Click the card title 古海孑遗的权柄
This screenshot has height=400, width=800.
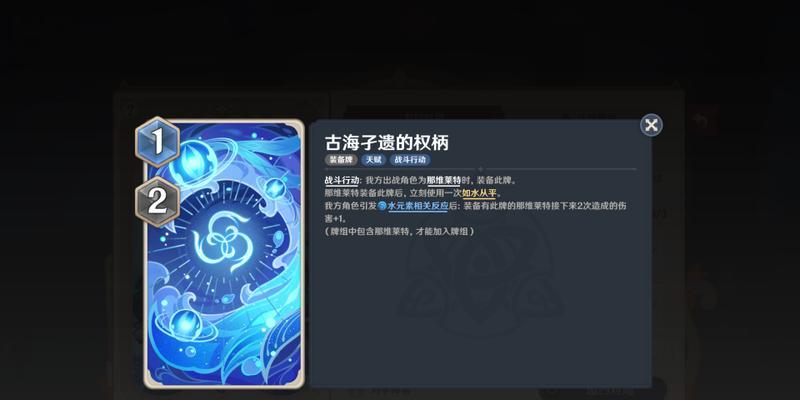coord(387,142)
